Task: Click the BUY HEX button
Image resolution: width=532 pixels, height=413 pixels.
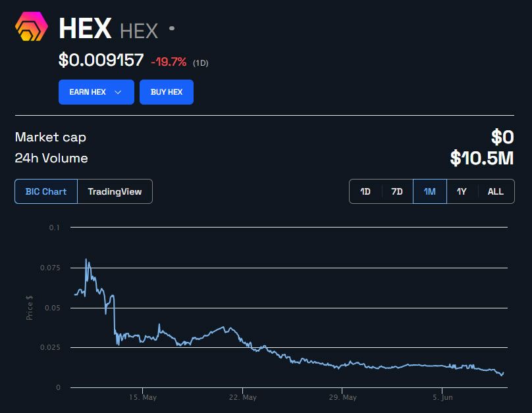Action: coord(167,92)
